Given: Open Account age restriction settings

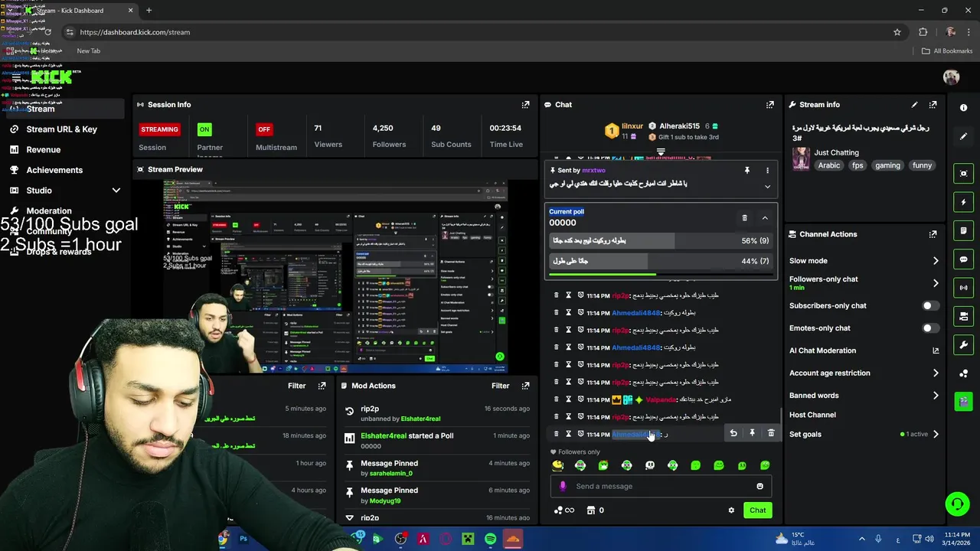Looking at the screenshot, I should click(x=864, y=373).
